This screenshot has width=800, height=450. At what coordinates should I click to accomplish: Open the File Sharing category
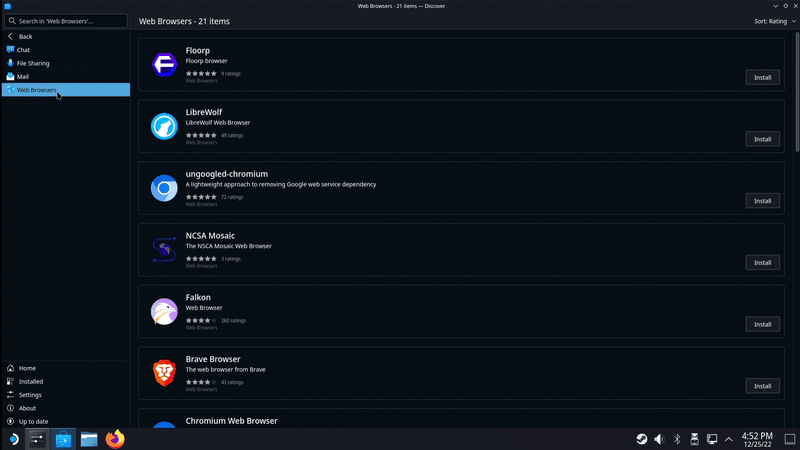[66, 63]
